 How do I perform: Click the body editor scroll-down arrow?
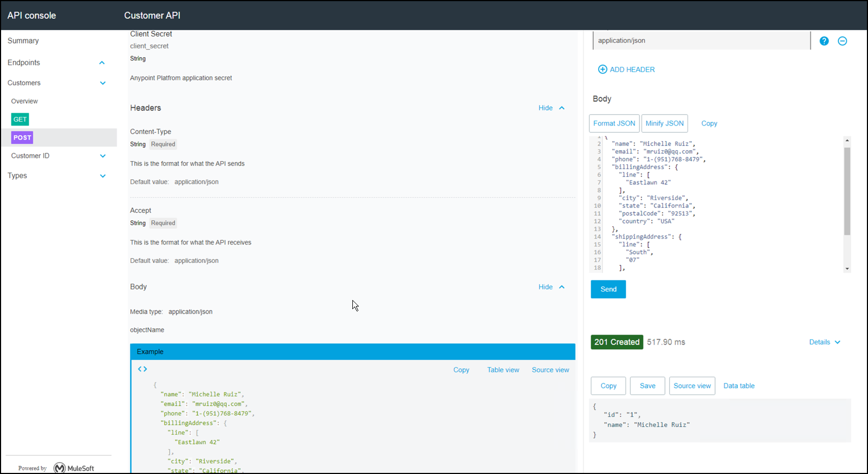coord(847,268)
